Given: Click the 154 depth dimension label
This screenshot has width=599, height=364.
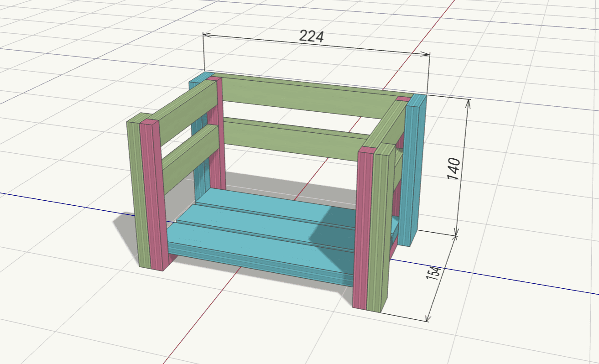Looking at the screenshot, I should [x=434, y=273].
